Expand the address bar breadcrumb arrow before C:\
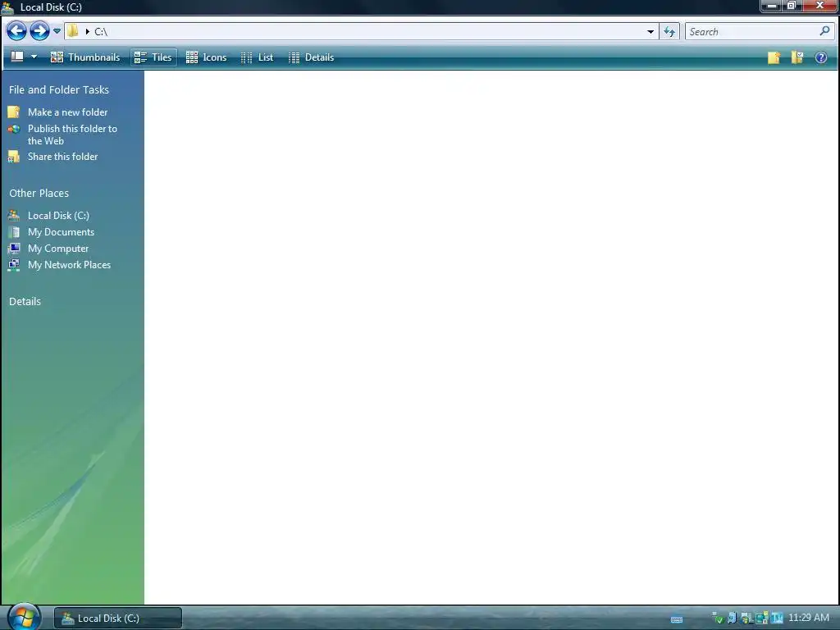Image resolution: width=840 pixels, height=630 pixels. click(x=87, y=32)
